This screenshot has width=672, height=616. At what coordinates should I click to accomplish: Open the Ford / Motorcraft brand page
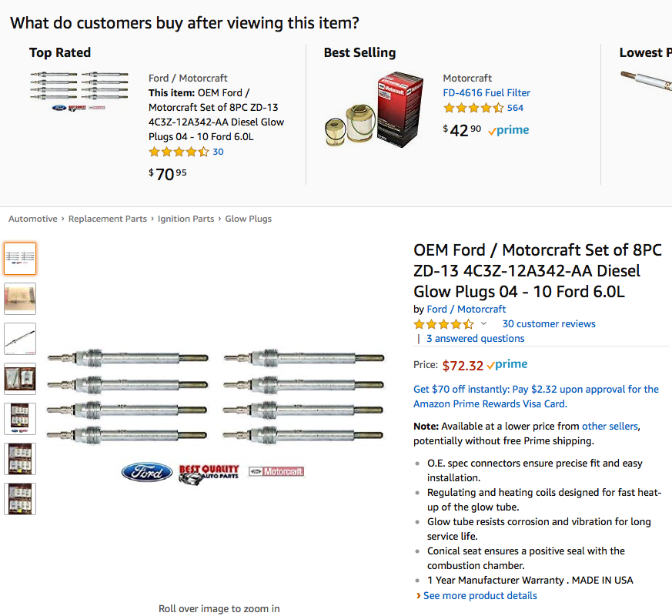[x=466, y=309]
